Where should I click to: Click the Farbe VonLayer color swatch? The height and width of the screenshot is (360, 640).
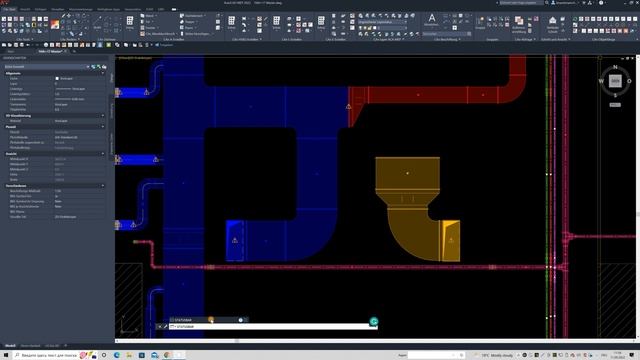pos(57,78)
